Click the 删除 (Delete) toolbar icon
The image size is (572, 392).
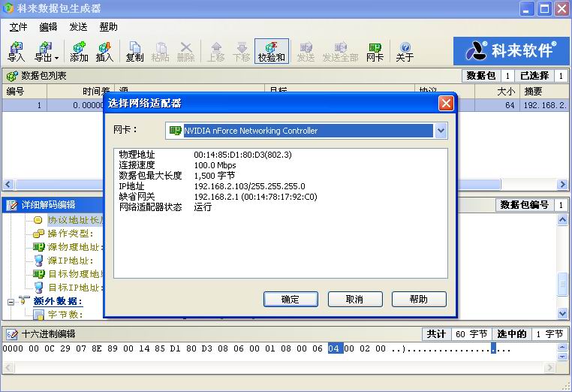pyautogui.click(x=185, y=52)
